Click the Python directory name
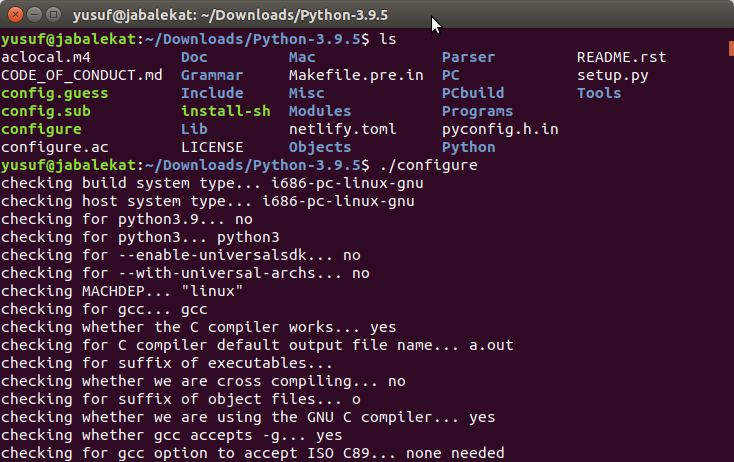 [x=469, y=147]
